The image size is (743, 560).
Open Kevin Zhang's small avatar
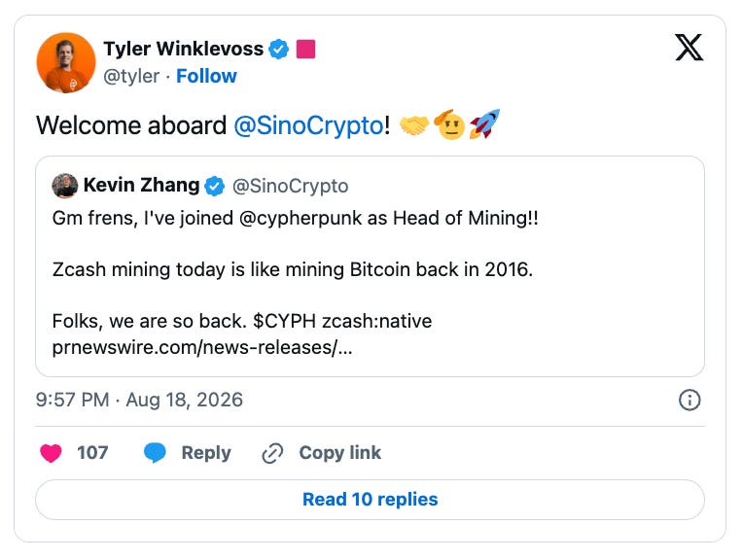[x=64, y=186]
